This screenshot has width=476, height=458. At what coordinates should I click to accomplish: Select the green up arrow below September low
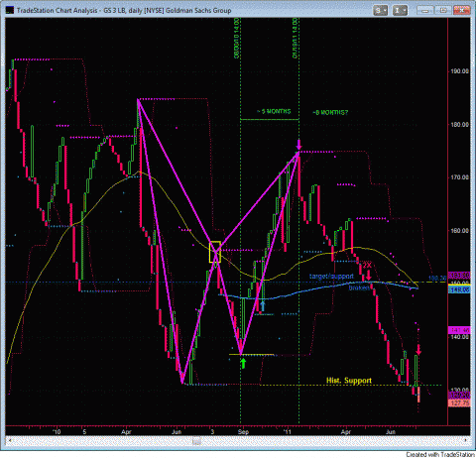(x=243, y=364)
